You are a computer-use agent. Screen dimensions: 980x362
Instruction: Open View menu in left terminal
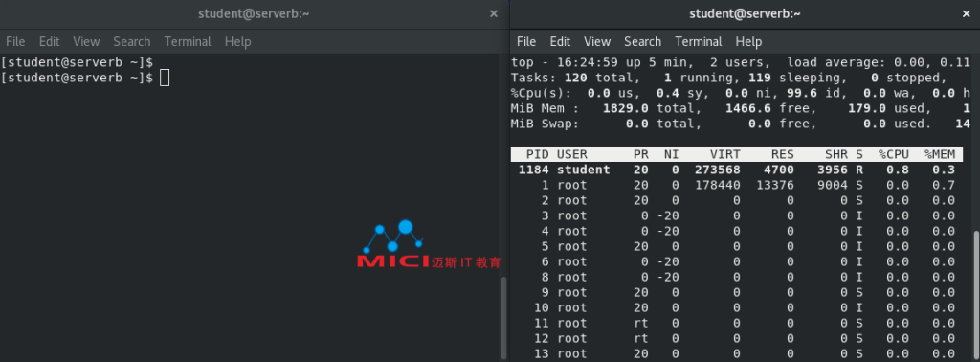[86, 42]
